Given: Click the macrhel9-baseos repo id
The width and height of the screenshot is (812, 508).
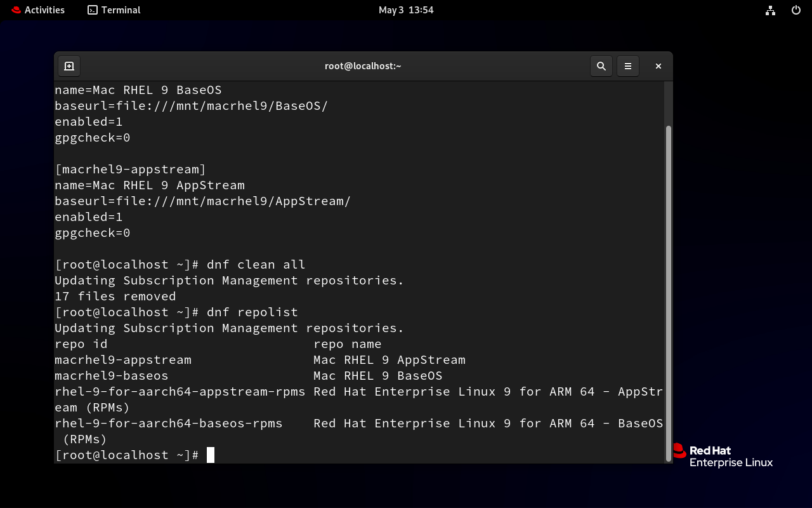Looking at the screenshot, I should tap(112, 376).
